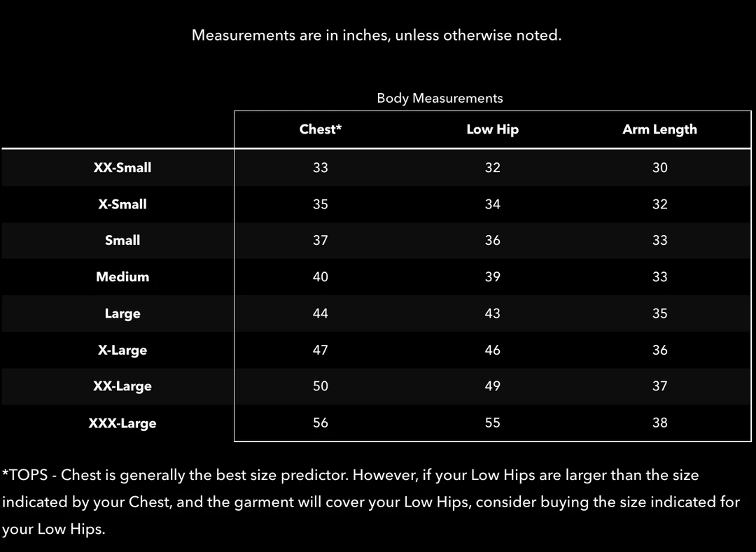
Task: Click the Small size row label
Action: (x=122, y=241)
